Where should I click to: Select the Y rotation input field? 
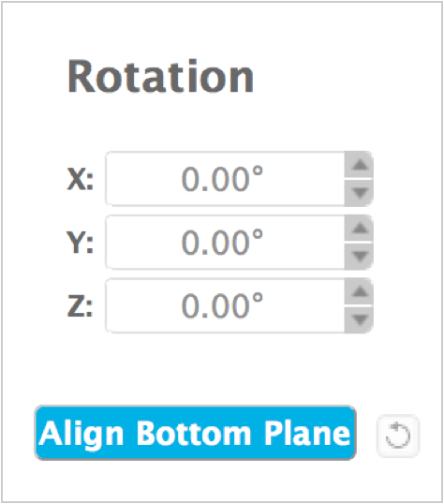pyautogui.click(x=226, y=243)
